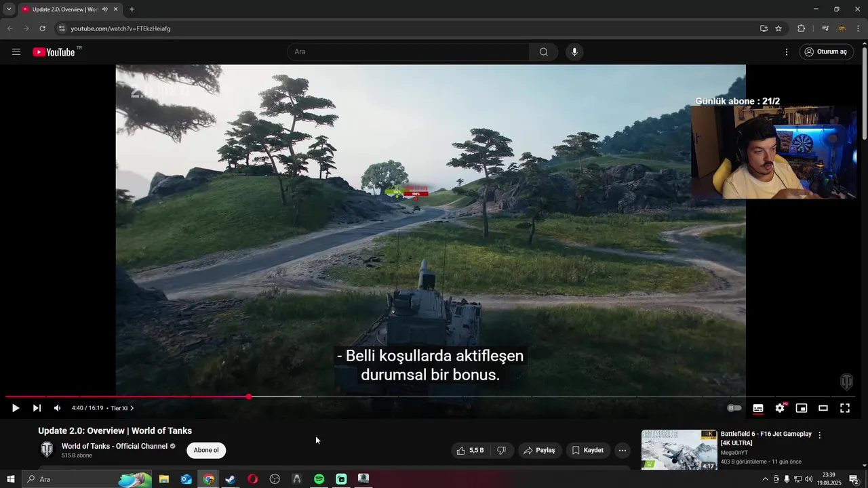Screen dimensions: 868x488
Task: Start voice search with the microphone
Action: [574, 52]
